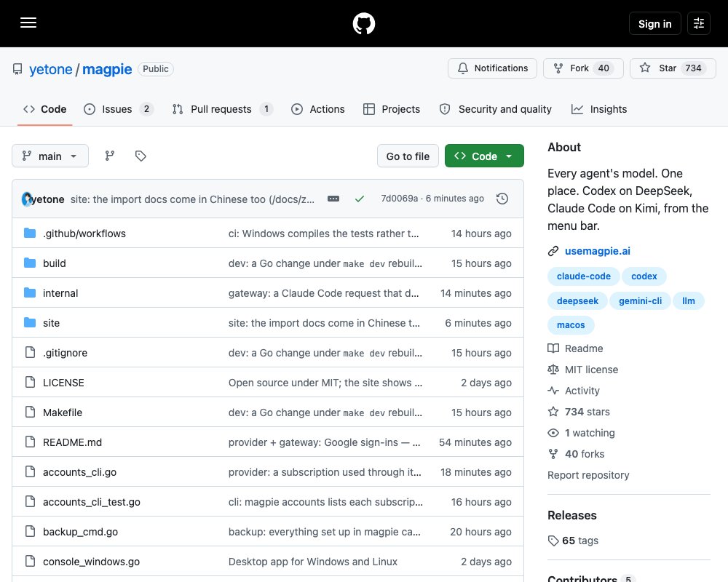Open 'Desktop app for Windows and Linux' commit
This screenshot has width=728, height=582.
coord(313,562)
